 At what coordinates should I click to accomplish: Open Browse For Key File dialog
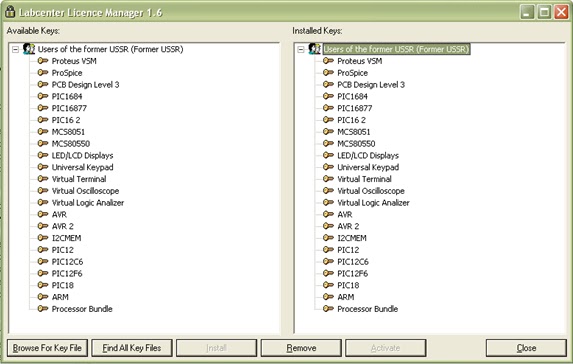pyautogui.click(x=47, y=348)
